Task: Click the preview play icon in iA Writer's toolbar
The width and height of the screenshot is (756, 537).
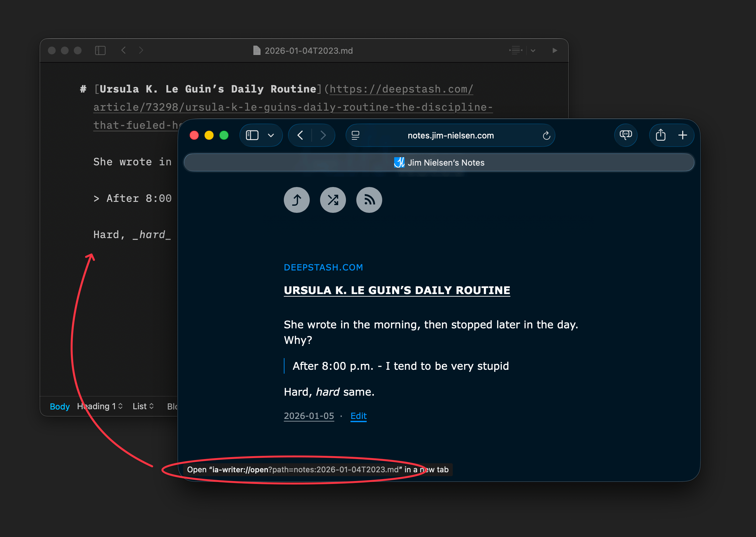Action: coord(554,50)
